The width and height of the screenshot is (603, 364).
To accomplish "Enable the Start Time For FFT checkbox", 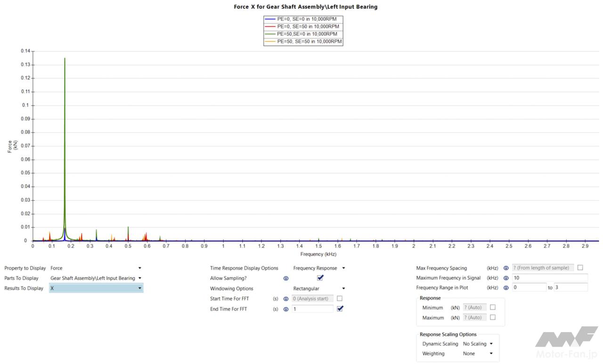I will [x=340, y=299].
